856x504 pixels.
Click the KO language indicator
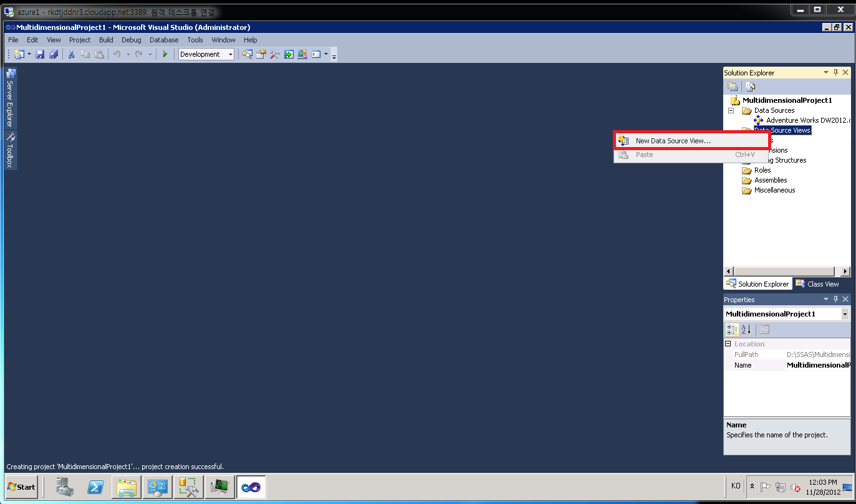(736, 487)
